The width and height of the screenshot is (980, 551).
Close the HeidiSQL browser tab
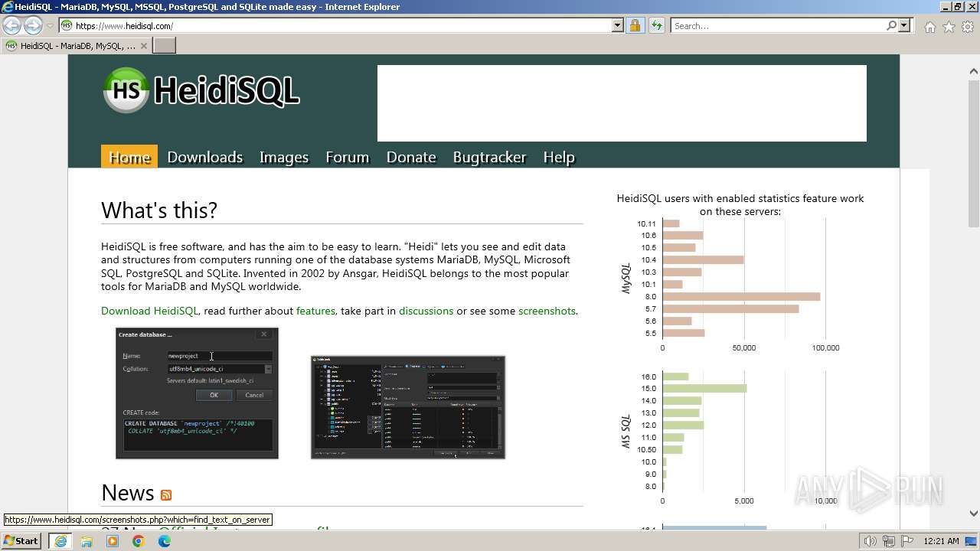(143, 46)
